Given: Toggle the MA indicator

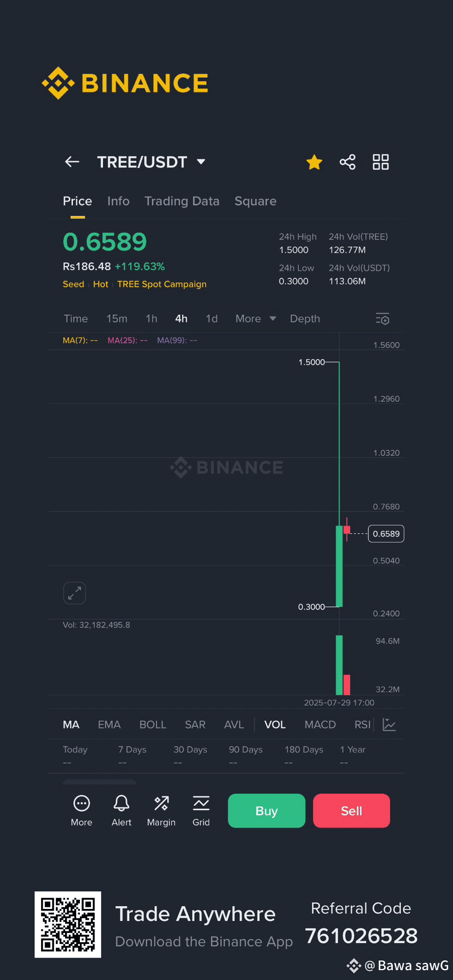Looking at the screenshot, I should pyautogui.click(x=71, y=725).
